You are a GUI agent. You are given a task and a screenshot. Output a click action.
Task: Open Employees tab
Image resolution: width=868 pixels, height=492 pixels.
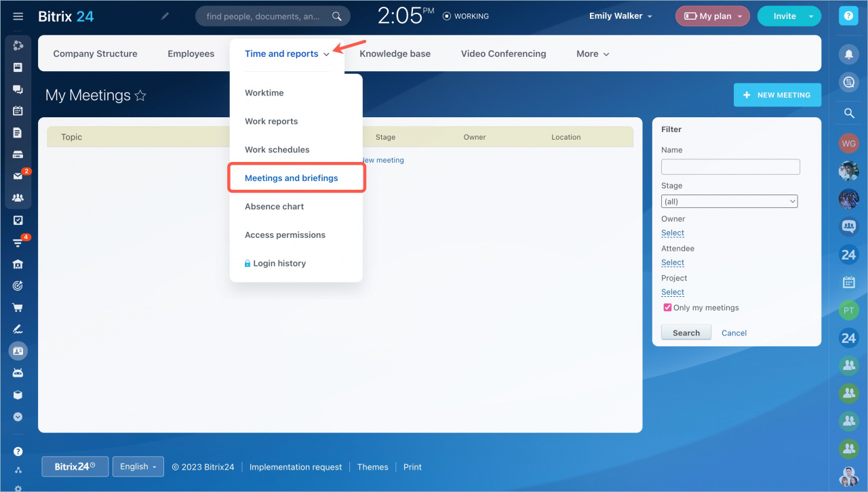coord(191,54)
